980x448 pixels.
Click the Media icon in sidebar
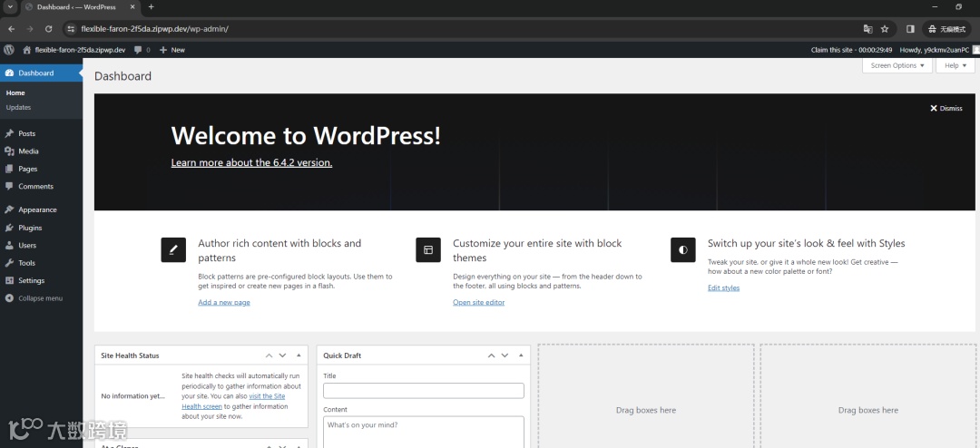tap(9, 151)
